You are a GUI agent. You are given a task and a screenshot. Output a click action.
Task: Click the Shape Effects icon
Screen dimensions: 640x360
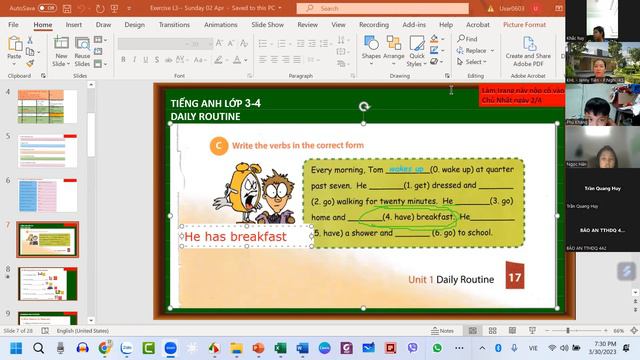pyautogui.click(x=434, y=61)
